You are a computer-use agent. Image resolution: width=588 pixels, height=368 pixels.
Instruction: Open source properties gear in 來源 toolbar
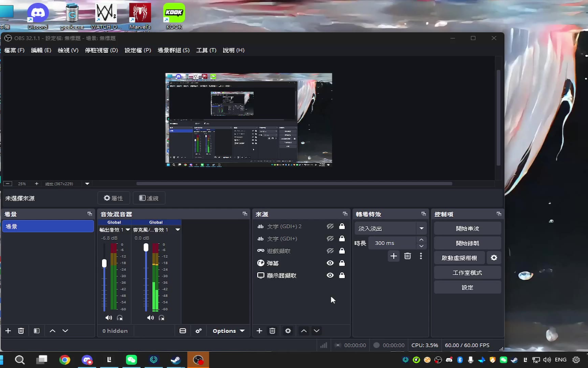[288, 331]
